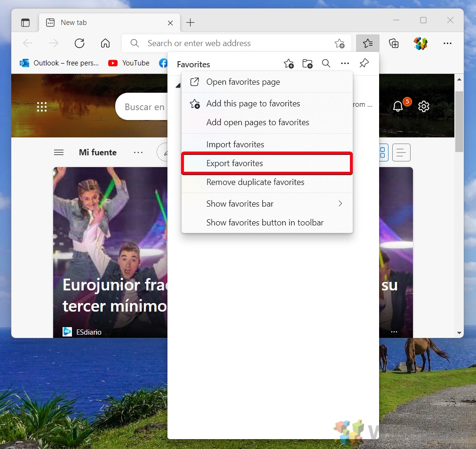The height and width of the screenshot is (449, 476).
Task: Click the Favorites star button in toolbar
Action: pyautogui.click(x=368, y=43)
